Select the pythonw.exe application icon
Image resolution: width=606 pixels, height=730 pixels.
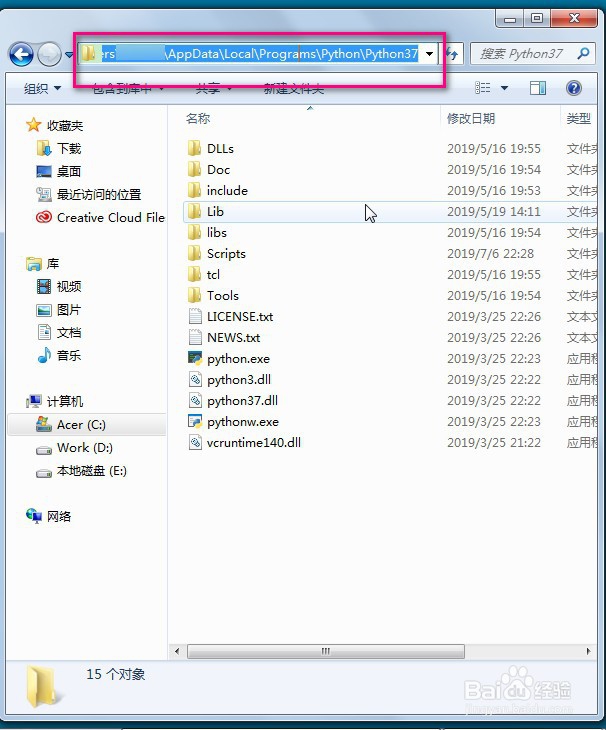[x=195, y=421]
